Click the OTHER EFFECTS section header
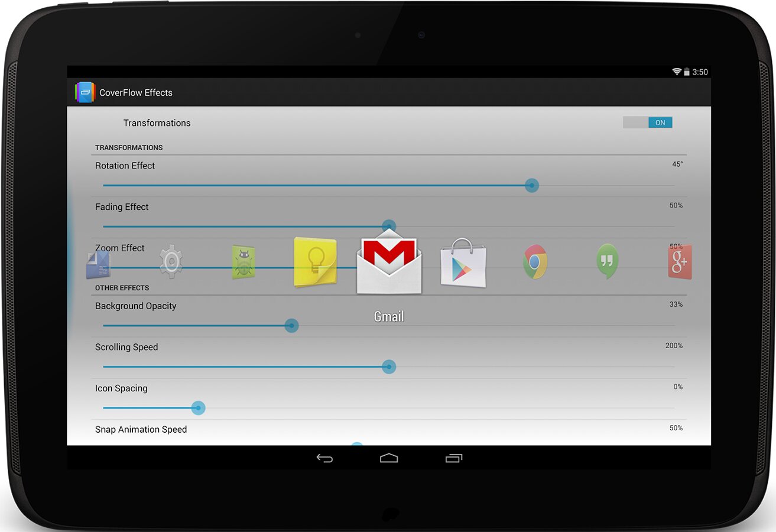Viewport: 776px width, 532px height. [x=122, y=288]
